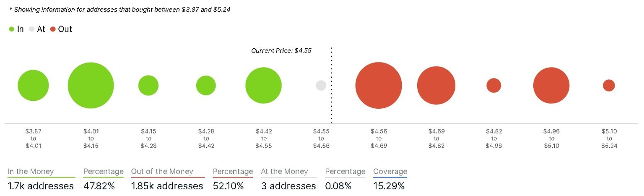Select the gray At the Money bubble
The width and height of the screenshot is (644, 196).
click(x=321, y=86)
